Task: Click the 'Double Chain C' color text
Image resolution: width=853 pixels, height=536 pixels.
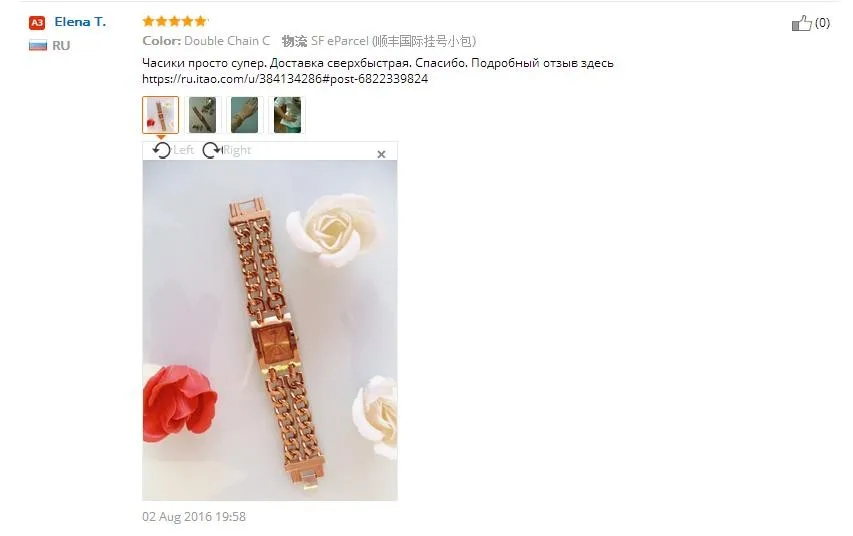Action: (227, 41)
